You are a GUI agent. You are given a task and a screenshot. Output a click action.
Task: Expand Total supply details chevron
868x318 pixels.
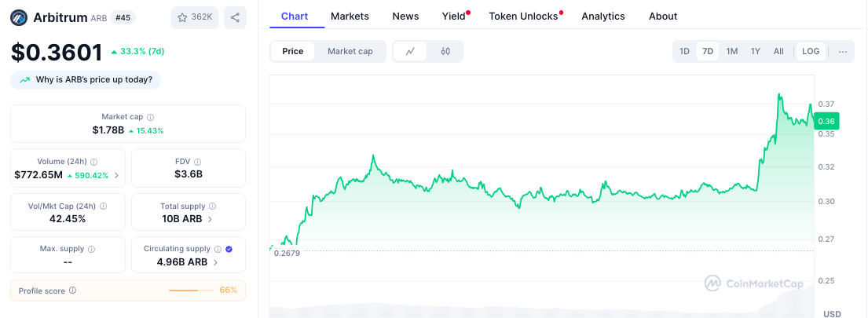[x=210, y=219]
